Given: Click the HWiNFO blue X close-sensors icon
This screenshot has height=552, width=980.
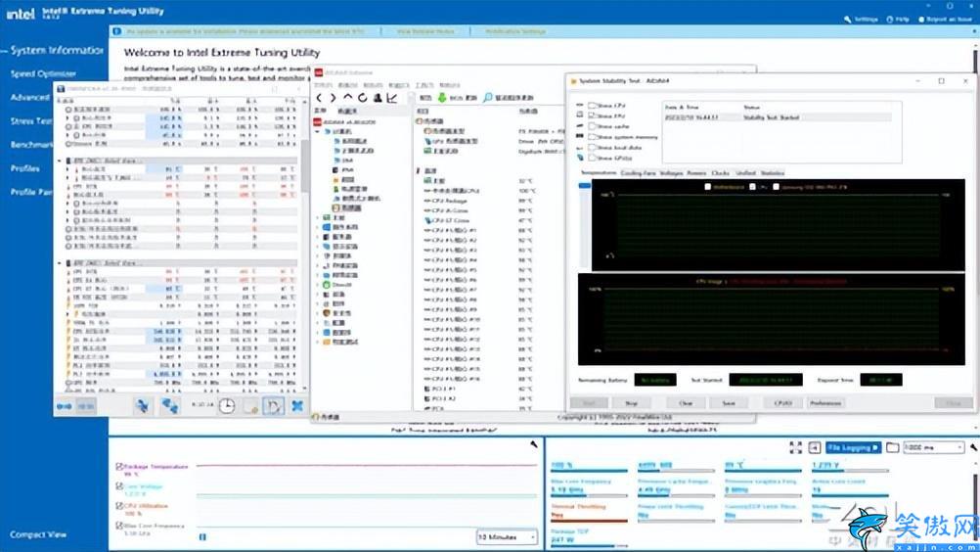Looking at the screenshot, I should coord(297,406).
